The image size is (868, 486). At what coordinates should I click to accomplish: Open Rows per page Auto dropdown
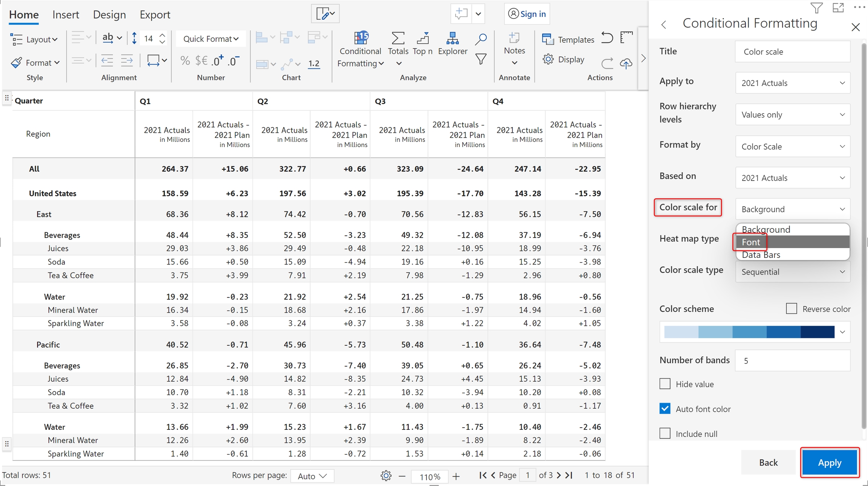pos(312,476)
